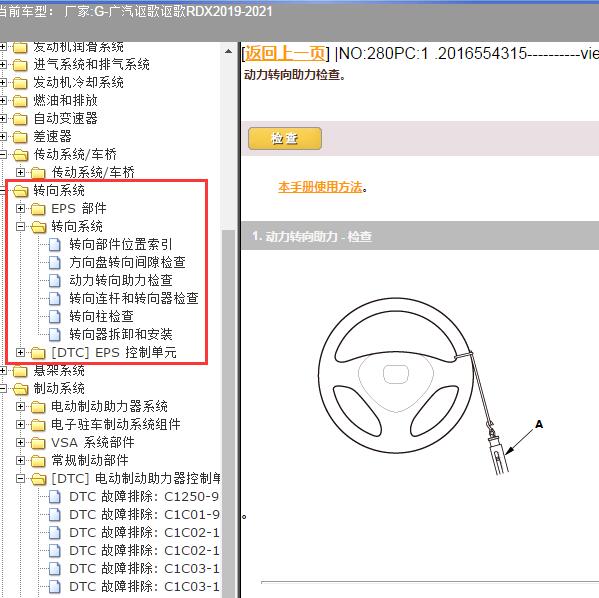Click document icon of DTC 故障排除: C1250-9
Screen dimensions: 599x598
pos(55,497)
